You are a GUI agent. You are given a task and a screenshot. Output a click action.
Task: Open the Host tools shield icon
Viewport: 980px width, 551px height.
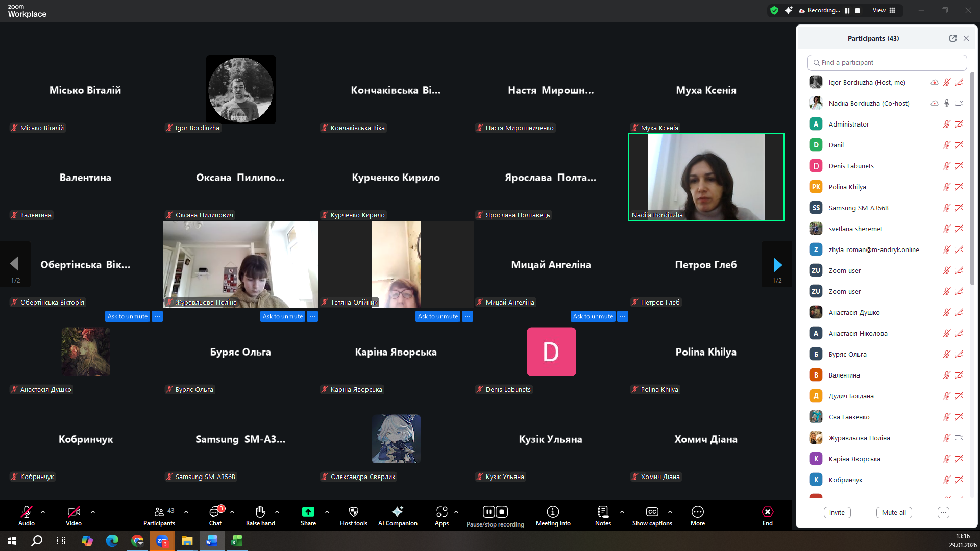tap(353, 512)
